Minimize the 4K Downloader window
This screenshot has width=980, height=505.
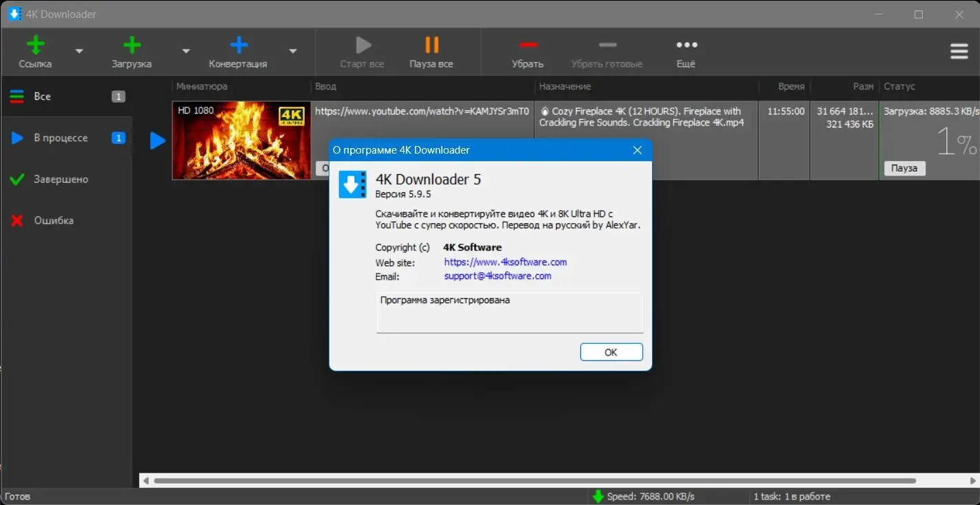879,14
